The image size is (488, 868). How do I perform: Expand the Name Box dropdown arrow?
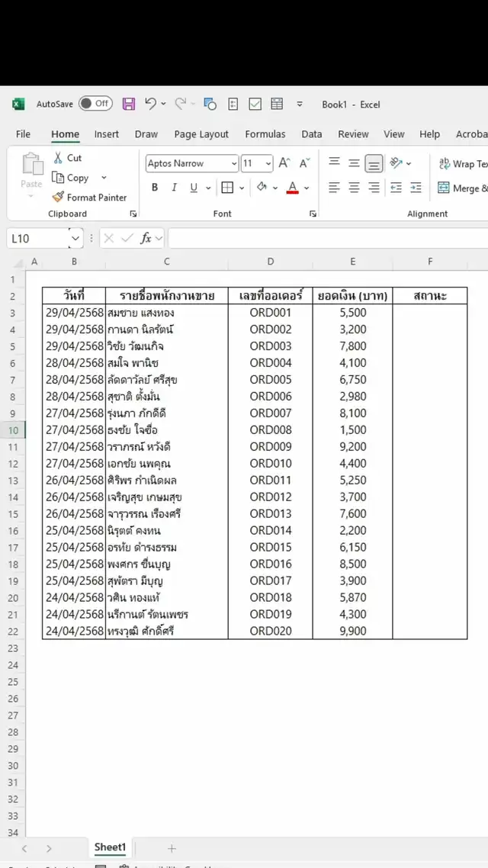click(x=75, y=239)
